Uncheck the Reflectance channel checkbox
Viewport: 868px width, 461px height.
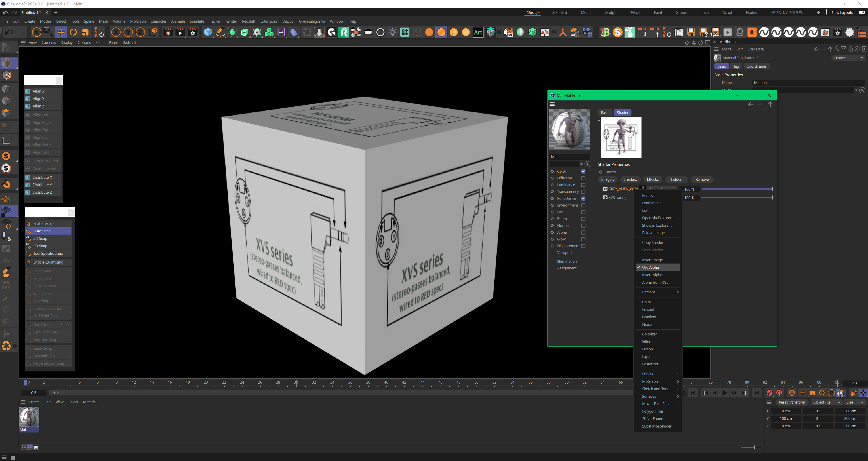coord(583,198)
